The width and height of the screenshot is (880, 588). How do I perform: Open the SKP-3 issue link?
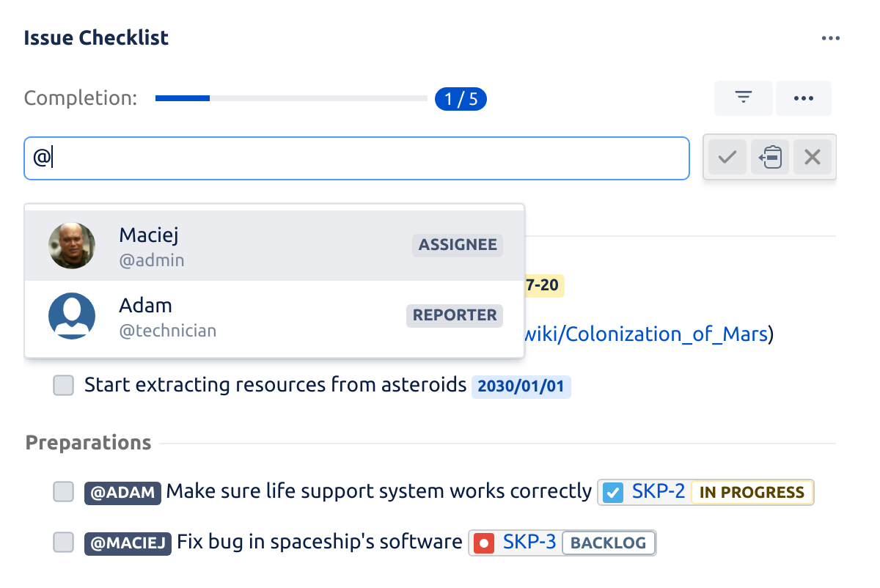click(529, 543)
